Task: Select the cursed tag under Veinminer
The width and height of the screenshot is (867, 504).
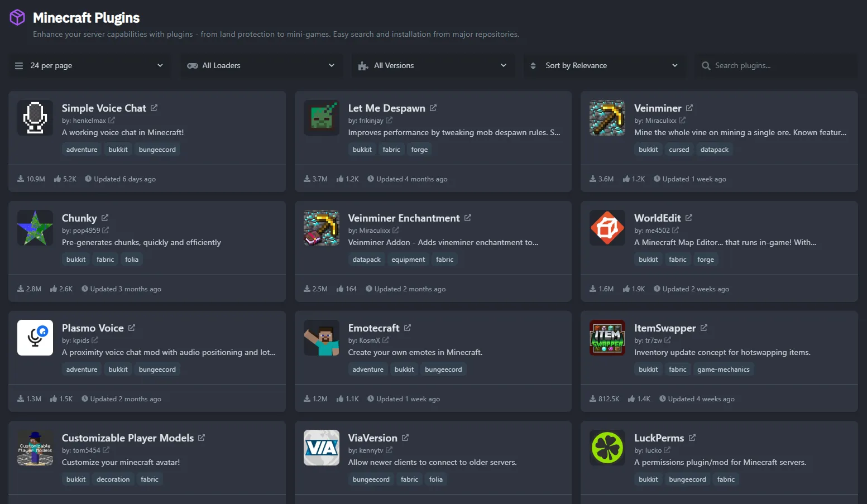Action: tap(679, 149)
